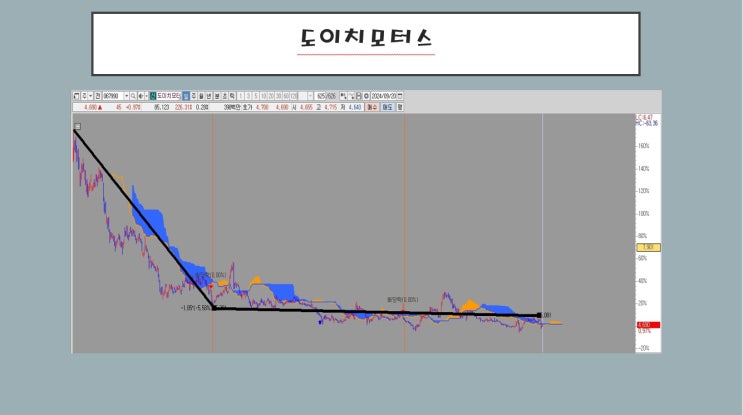Click the second tool icon after 625/626

[x=351, y=96]
